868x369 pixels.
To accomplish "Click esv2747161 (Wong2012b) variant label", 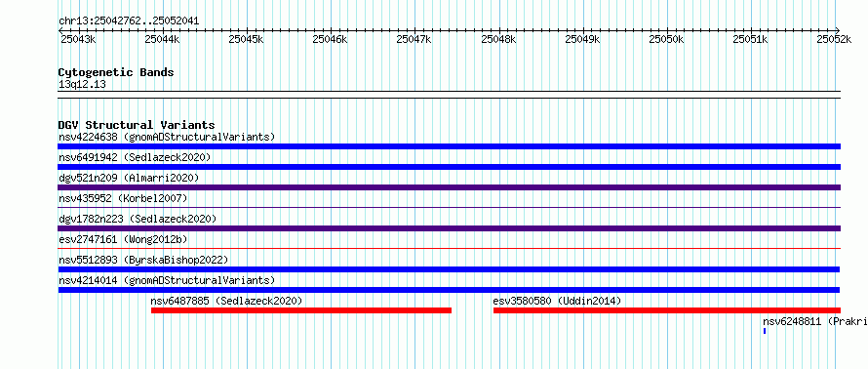I will pos(123,239).
